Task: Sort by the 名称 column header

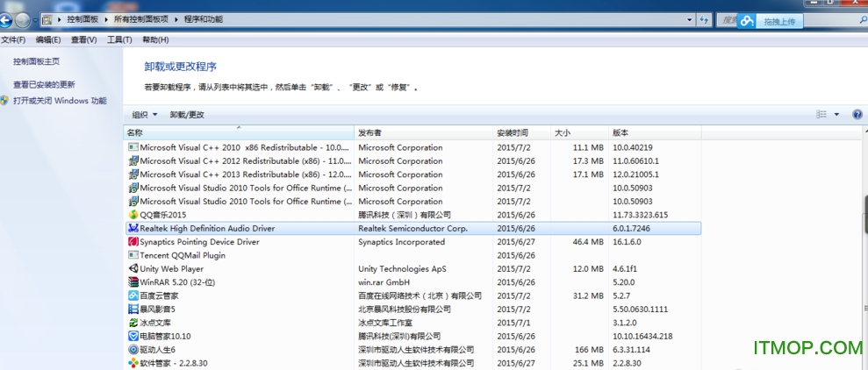Action: pyautogui.click(x=239, y=132)
